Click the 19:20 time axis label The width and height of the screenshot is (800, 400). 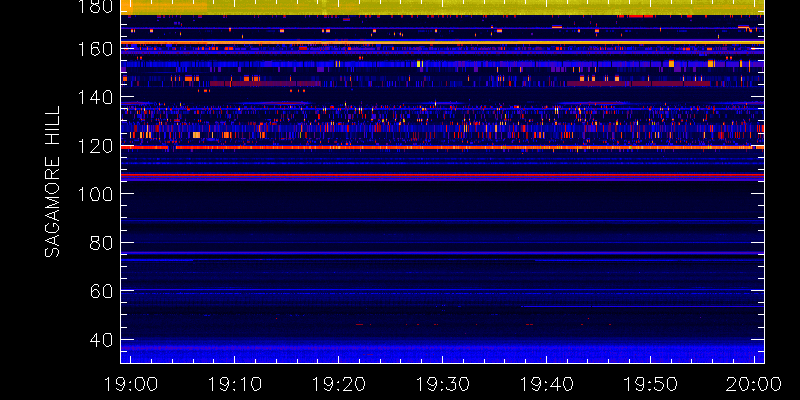[338, 383]
